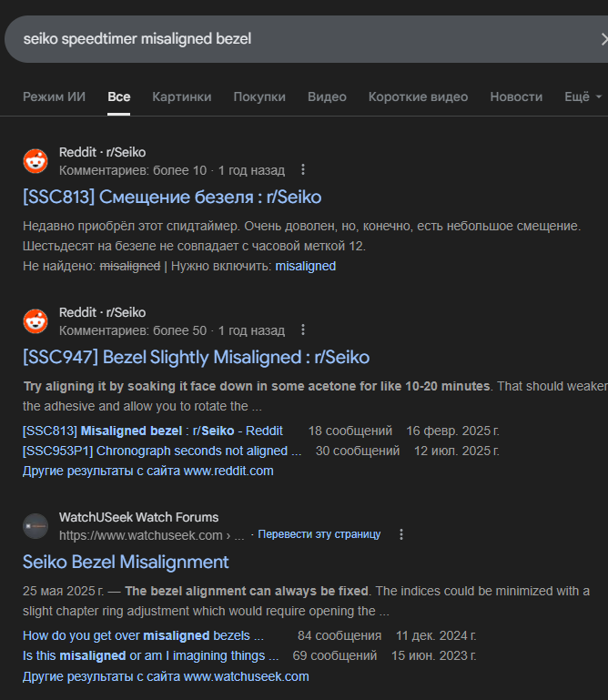This screenshot has width=608, height=700.
Task: Open [SSC947] Bezel Slightly Misaligned result
Action: pyautogui.click(x=196, y=357)
